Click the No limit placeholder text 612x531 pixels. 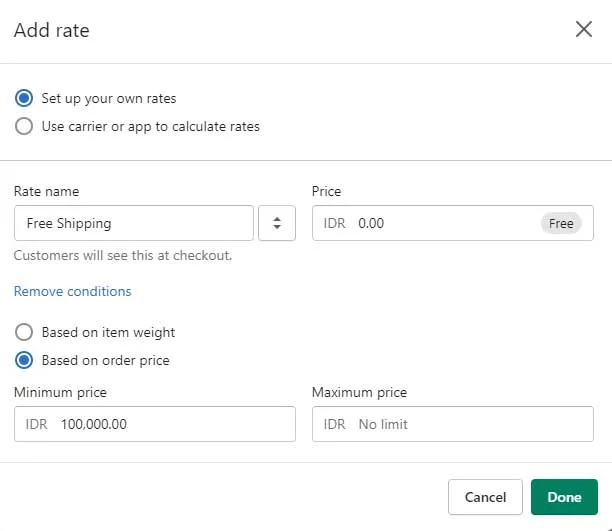click(x=383, y=424)
